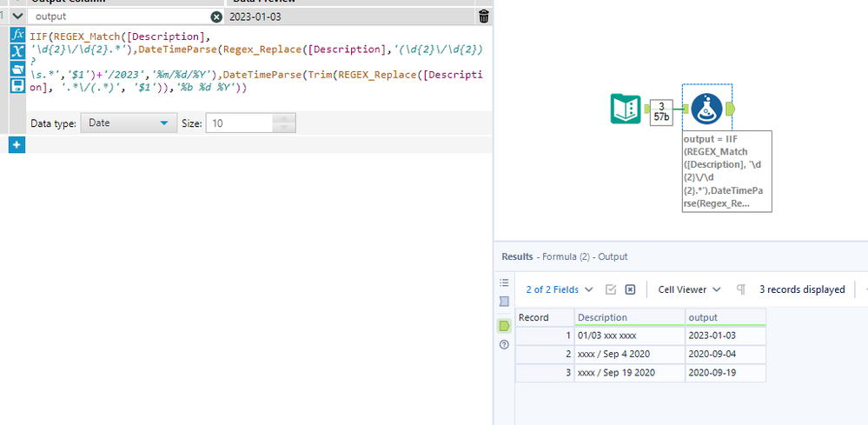Select the green output anchor in Results sidebar
868x425 pixels.
click(504, 325)
